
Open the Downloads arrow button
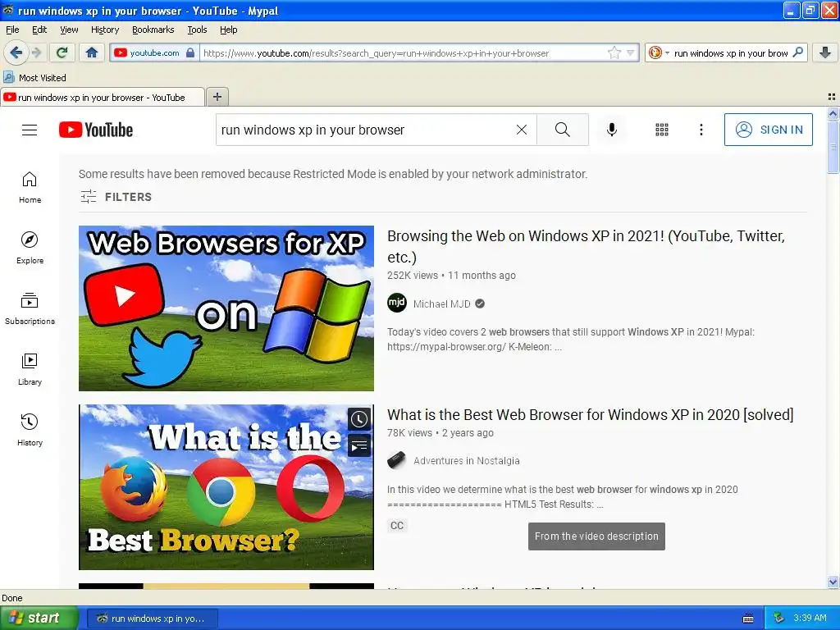coord(825,52)
